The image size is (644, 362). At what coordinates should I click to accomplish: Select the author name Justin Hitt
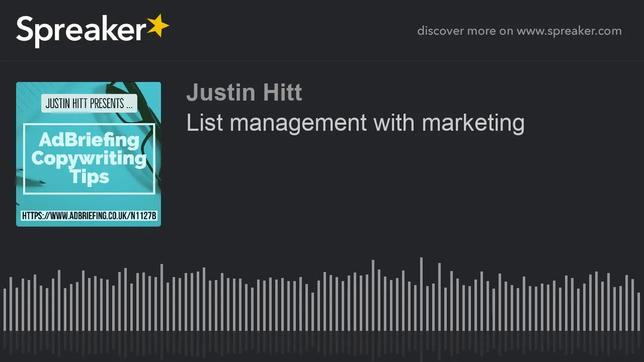click(x=244, y=93)
